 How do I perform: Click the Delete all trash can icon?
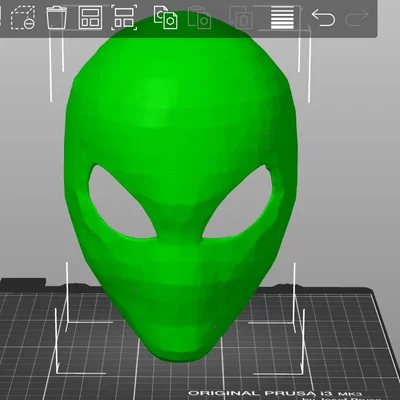[x=56, y=17]
